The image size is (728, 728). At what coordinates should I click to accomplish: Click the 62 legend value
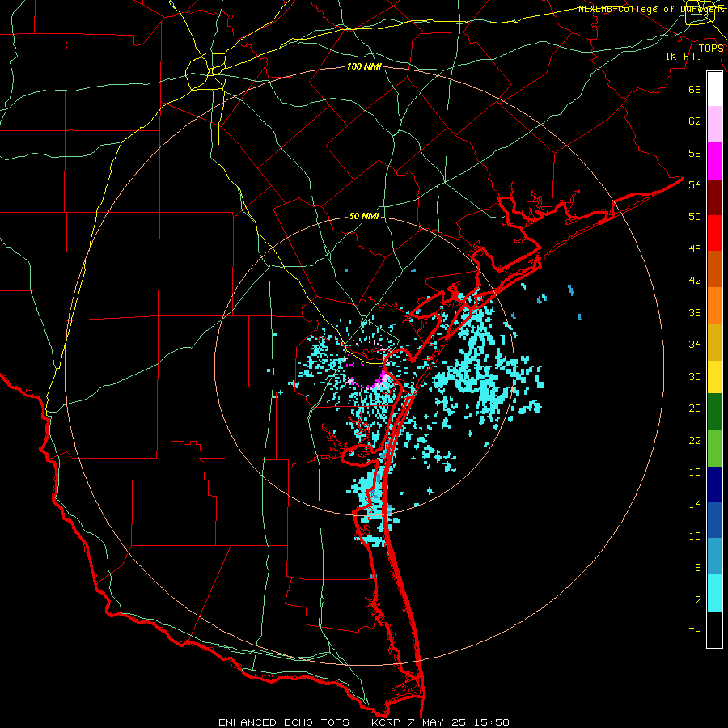point(695,121)
